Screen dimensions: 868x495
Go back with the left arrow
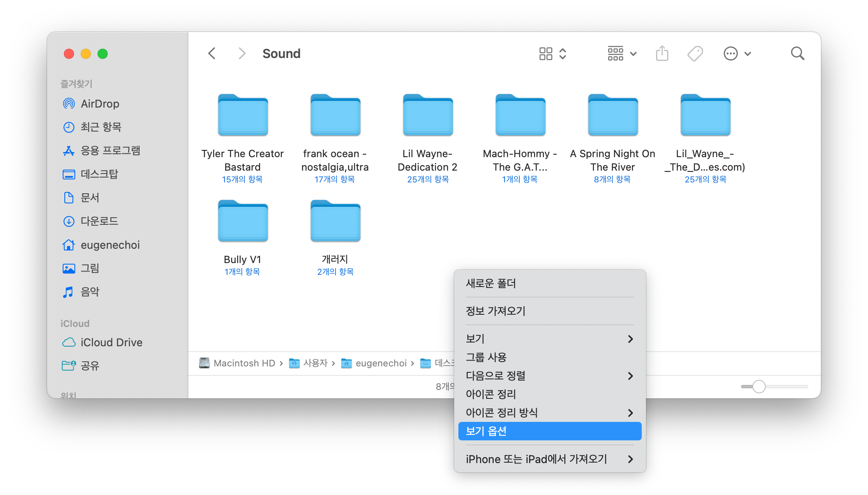[x=212, y=54]
